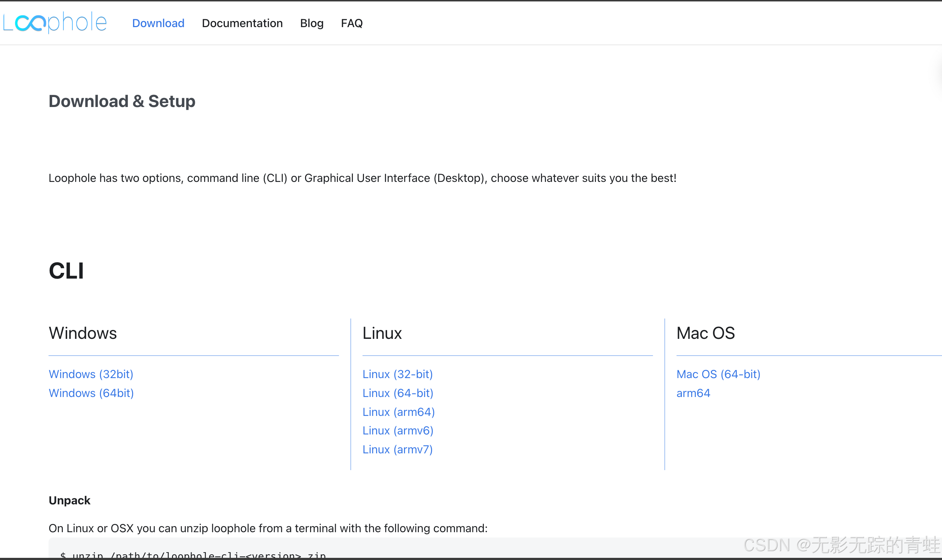Open the Blog nav link

point(312,24)
